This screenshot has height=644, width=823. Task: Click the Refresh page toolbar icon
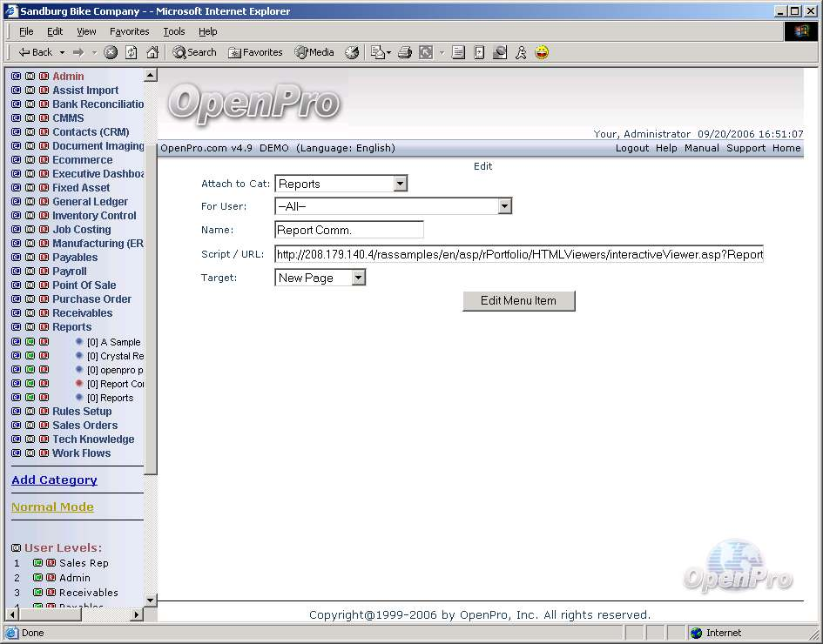click(132, 52)
